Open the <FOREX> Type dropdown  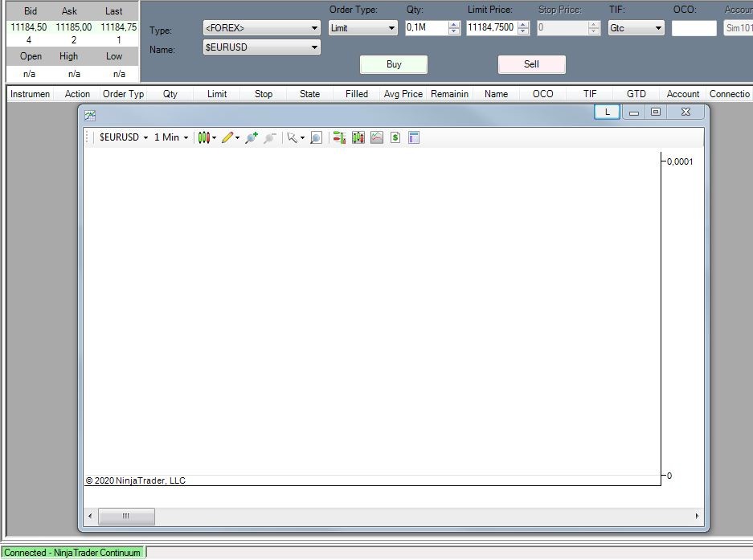[262, 28]
